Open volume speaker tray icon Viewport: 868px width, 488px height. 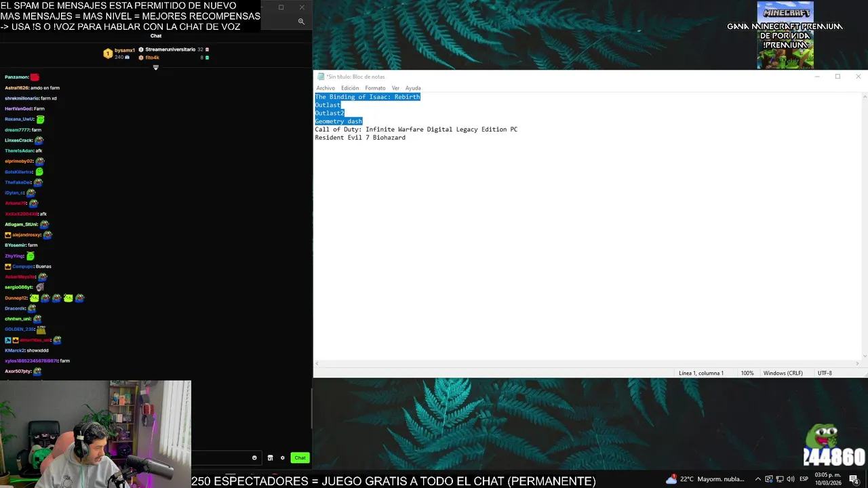[x=790, y=479]
